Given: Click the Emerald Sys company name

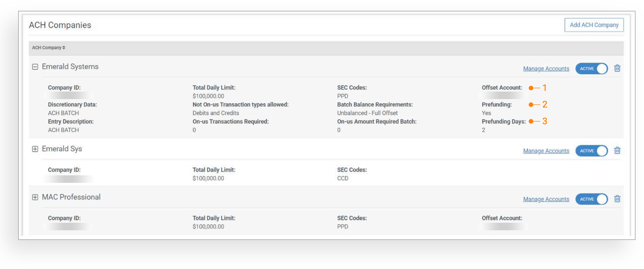Looking at the screenshot, I should point(62,149).
